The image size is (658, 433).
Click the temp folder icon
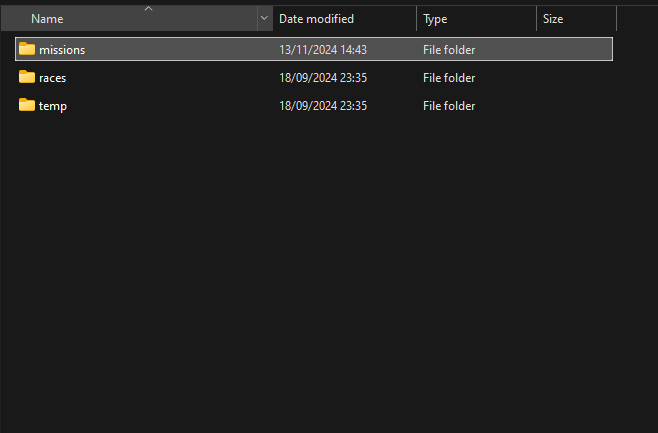[27, 105]
